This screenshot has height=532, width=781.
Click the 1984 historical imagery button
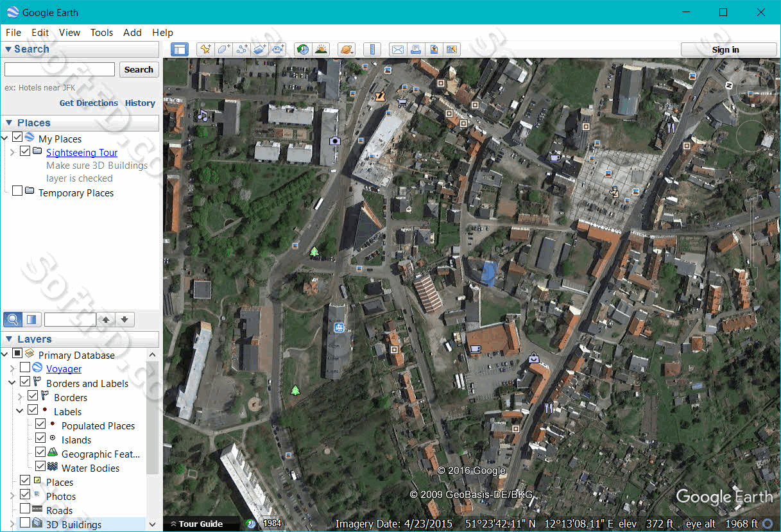(x=272, y=523)
